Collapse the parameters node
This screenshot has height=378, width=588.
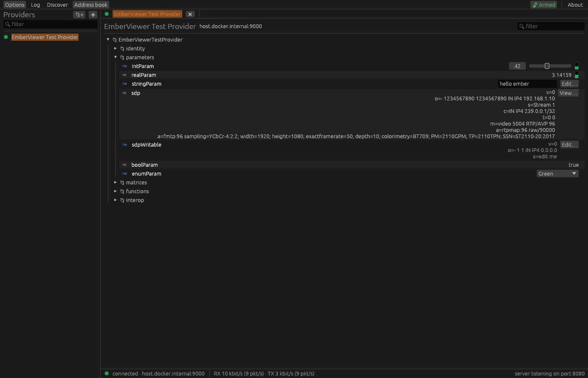pyautogui.click(x=115, y=57)
